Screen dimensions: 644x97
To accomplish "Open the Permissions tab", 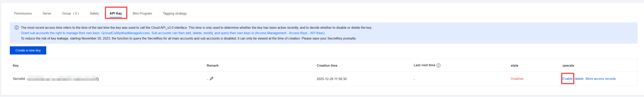I will [23, 13].
